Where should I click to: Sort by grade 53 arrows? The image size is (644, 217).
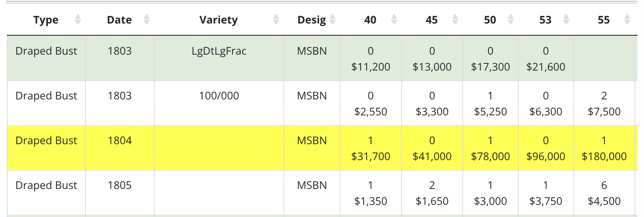click(566, 19)
